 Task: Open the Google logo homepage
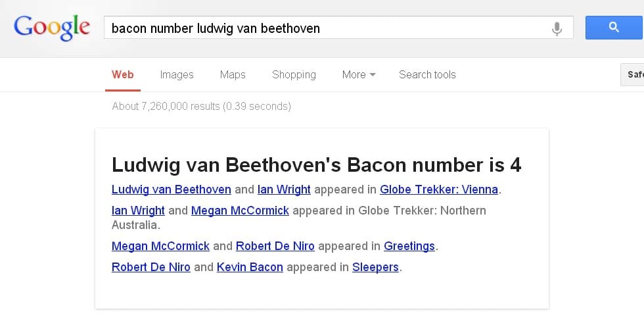click(52, 28)
